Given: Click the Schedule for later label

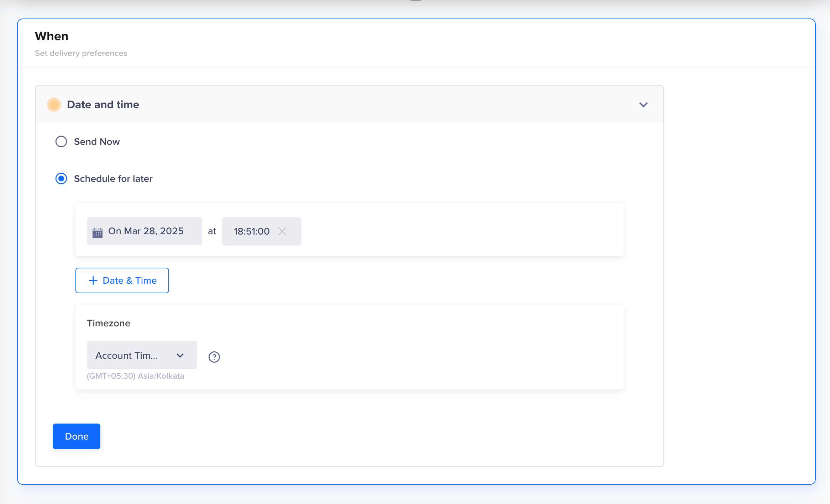Looking at the screenshot, I should click(x=113, y=179).
